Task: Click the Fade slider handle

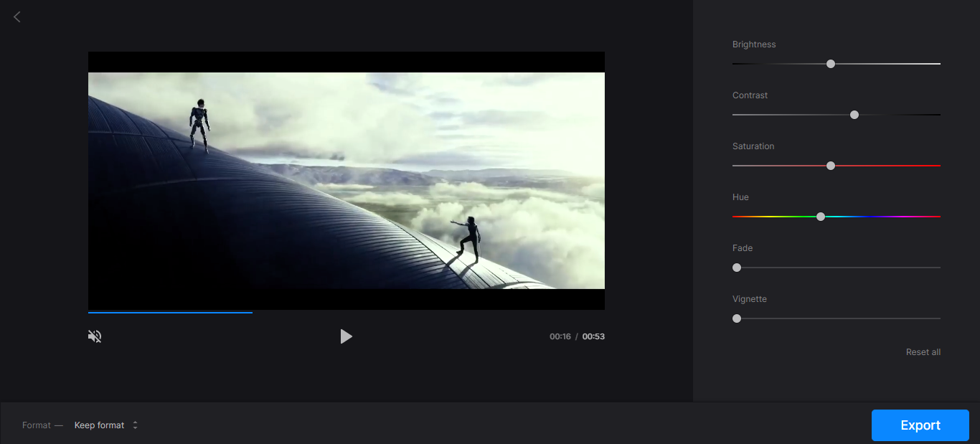Action: 737,268
